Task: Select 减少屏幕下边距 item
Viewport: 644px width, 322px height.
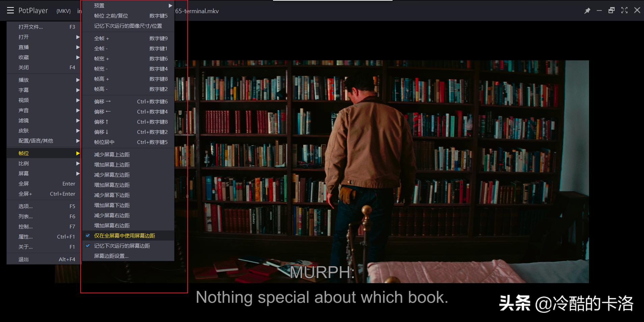Action: (128, 195)
